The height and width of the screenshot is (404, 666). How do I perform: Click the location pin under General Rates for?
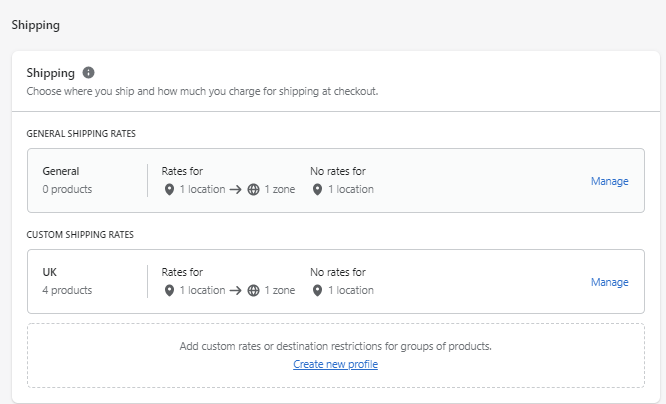[x=169, y=189]
